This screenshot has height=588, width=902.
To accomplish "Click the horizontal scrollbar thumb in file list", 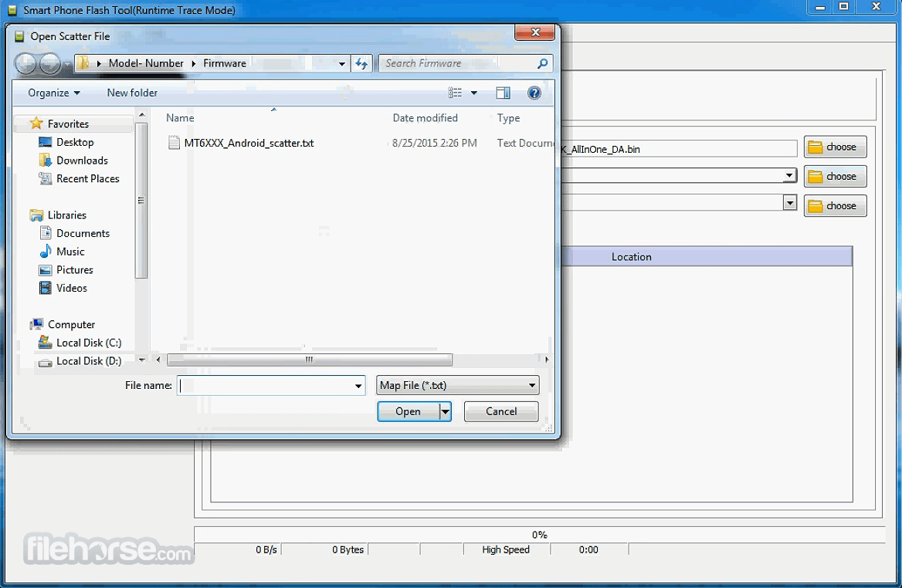I will 309,360.
